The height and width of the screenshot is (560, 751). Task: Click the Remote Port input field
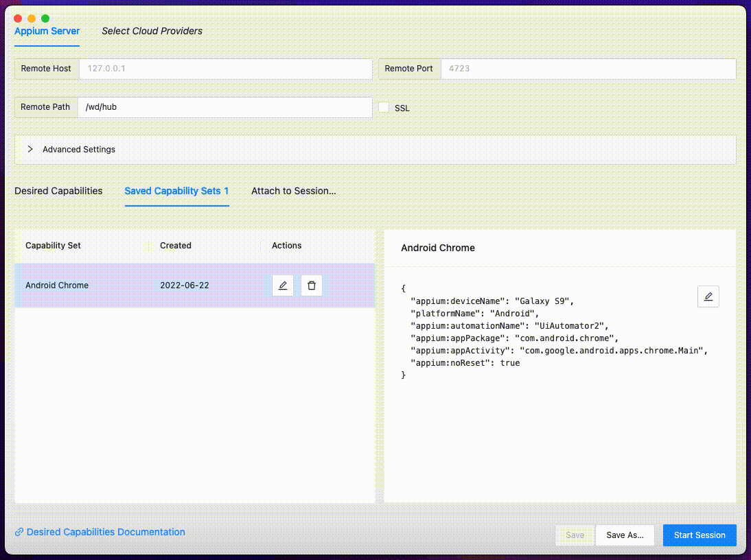coord(588,69)
